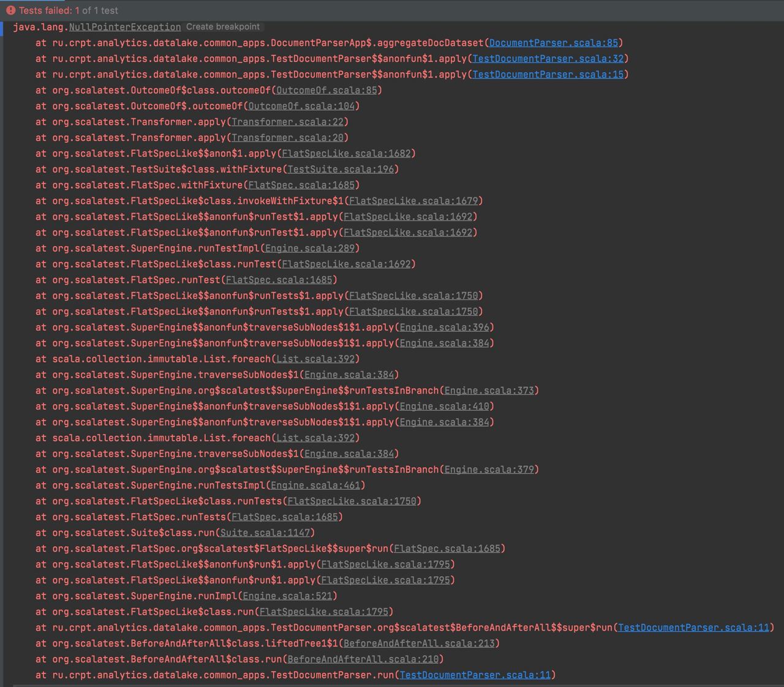Go to BeforeAndAfterAll.scala:210
Screen dimensions: 784x687
pos(363,659)
